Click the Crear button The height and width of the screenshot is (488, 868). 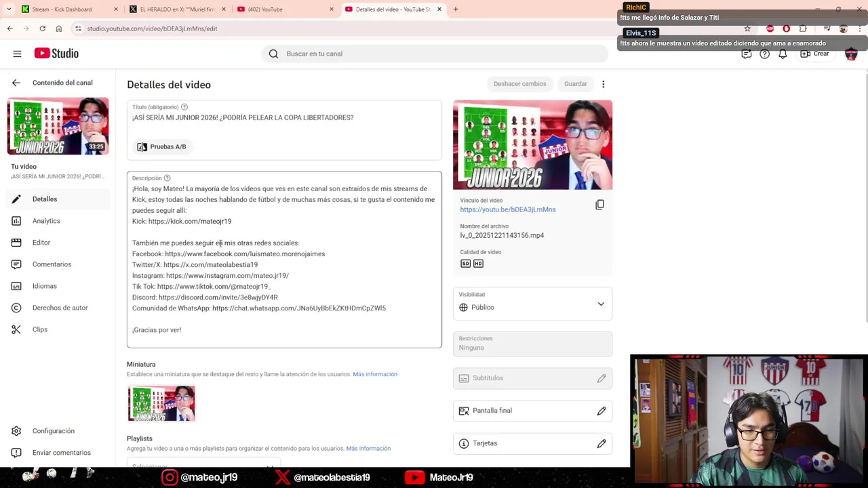[814, 54]
